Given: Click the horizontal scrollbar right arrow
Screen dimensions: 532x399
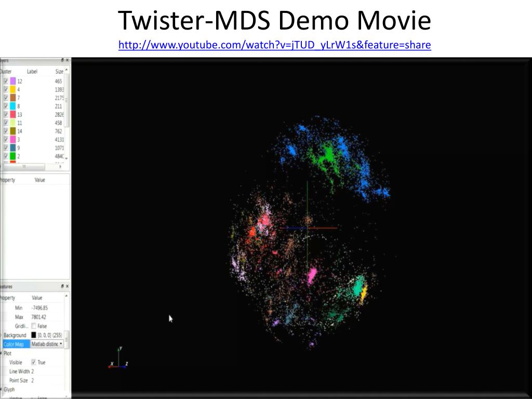Looking at the screenshot, I should click(x=60, y=167).
